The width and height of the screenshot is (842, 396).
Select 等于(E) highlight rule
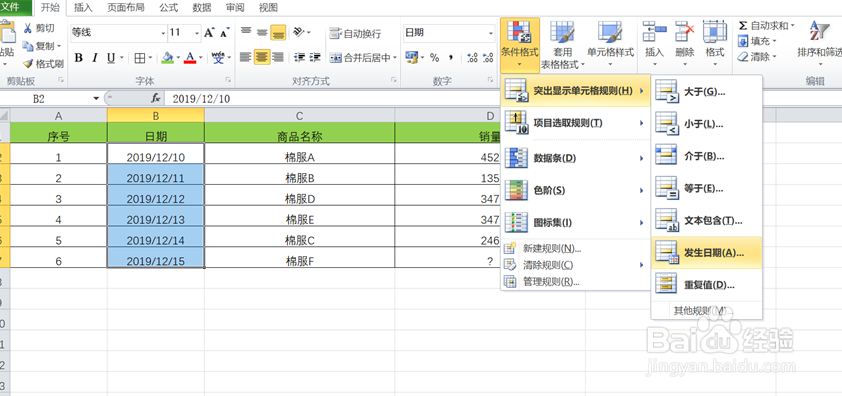coord(706,188)
